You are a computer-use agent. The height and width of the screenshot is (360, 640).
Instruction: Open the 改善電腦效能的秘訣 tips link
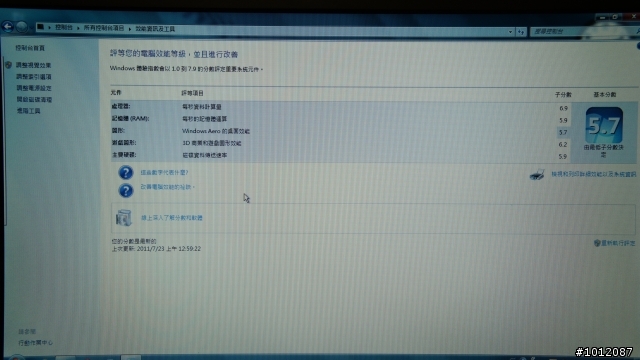pos(167,187)
